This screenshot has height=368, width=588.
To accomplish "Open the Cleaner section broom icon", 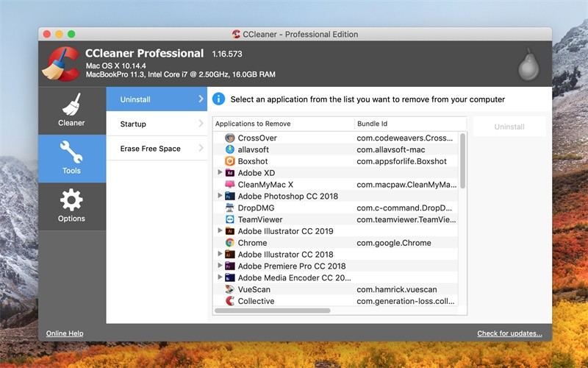I will [71, 105].
